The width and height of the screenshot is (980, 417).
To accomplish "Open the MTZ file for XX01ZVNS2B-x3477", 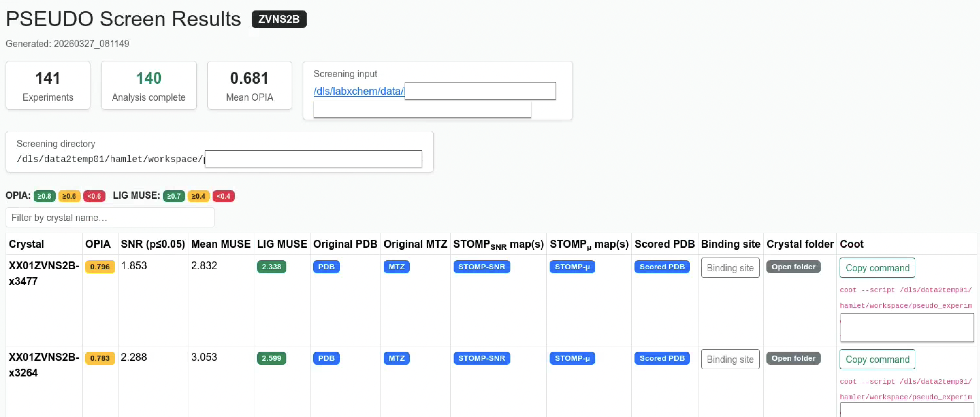I will (x=396, y=267).
